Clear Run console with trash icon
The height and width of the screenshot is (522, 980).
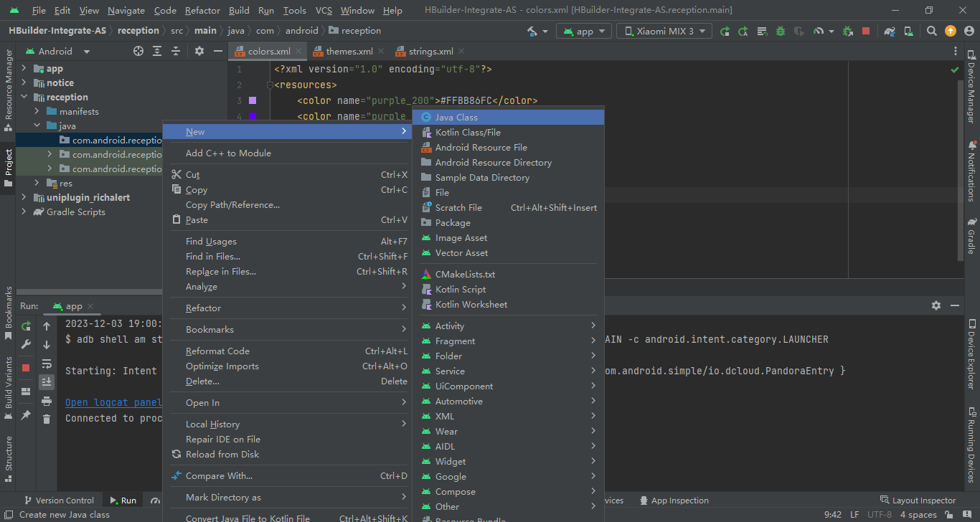pyautogui.click(x=47, y=419)
